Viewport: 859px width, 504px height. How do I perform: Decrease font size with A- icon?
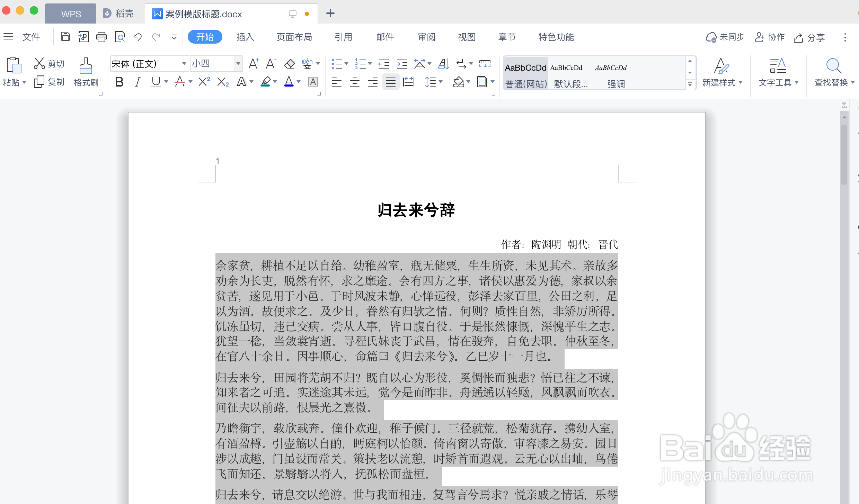pyautogui.click(x=271, y=64)
